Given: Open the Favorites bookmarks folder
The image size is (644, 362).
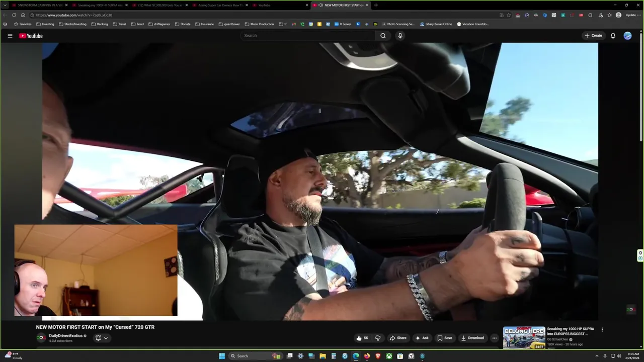Looking at the screenshot, I should pyautogui.click(x=23, y=24).
